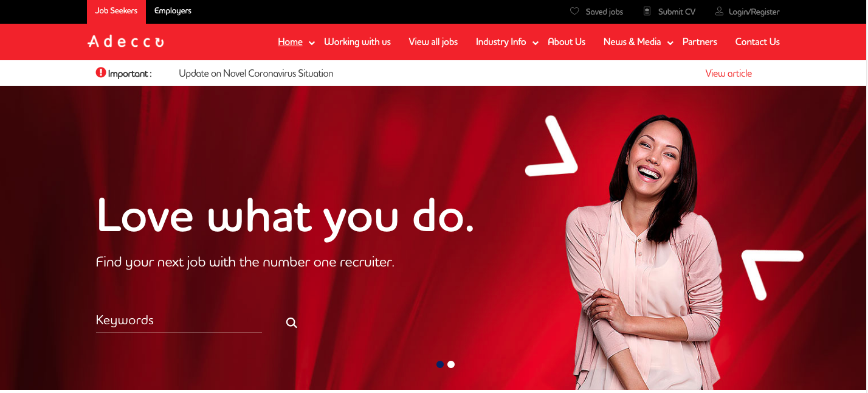Select the second white carousel dot
Image resolution: width=868 pixels, height=393 pixels.
451,364
